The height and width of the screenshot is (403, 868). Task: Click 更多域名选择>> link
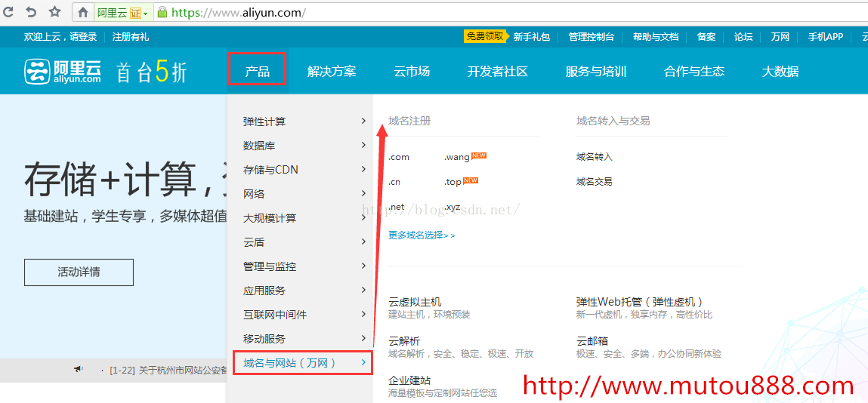tap(422, 235)
